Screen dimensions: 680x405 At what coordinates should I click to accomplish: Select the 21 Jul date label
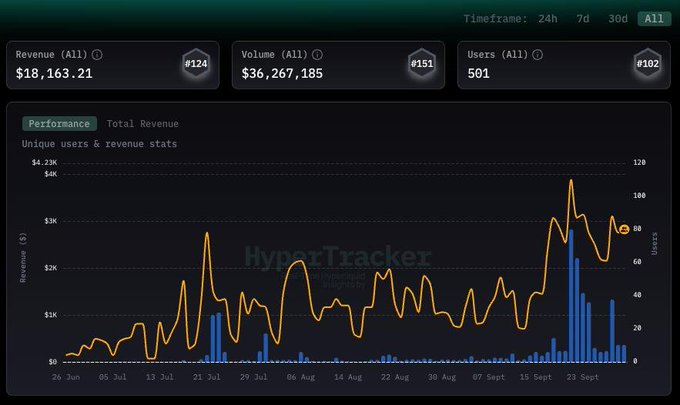[206, 377]
